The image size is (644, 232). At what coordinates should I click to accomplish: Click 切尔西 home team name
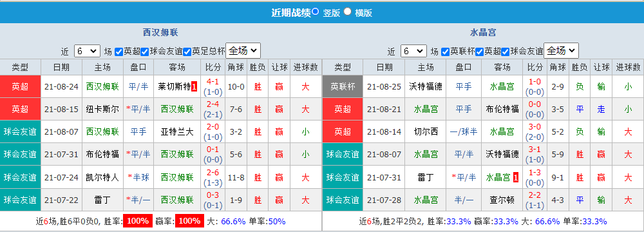[x=426, y=131]
